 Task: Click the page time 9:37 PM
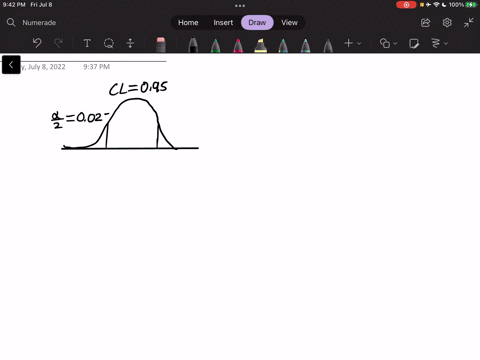[97, 67]
